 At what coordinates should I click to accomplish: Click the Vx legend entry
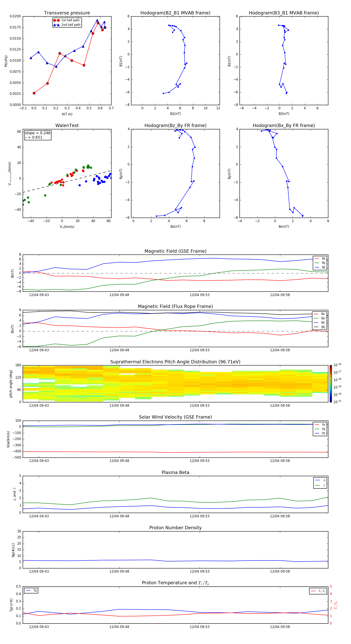tap(320, 424)
